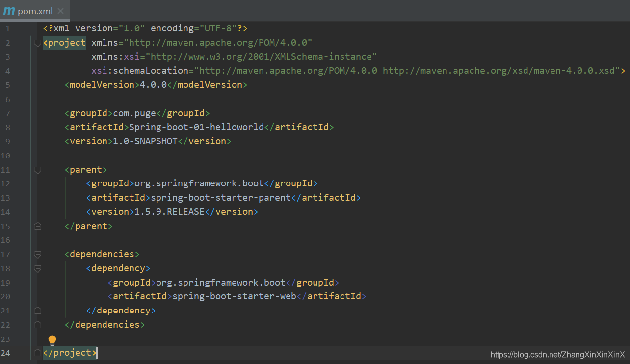630x364 pixels.
Task: Click the xsi:schemaLocation attribute name
Action: 140,71
